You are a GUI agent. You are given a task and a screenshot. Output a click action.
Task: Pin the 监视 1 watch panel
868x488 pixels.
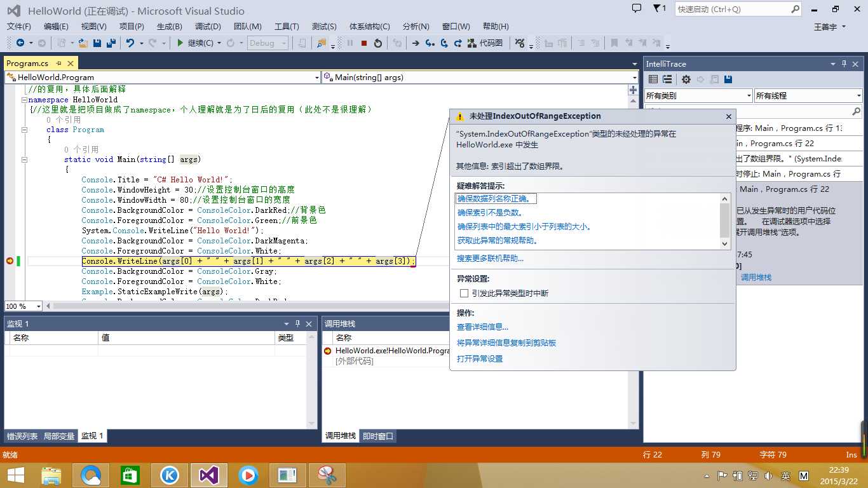(297, 323)
